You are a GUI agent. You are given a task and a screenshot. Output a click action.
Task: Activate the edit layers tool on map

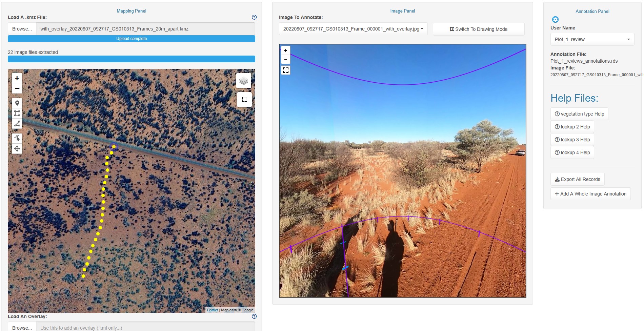pos(17,138)
